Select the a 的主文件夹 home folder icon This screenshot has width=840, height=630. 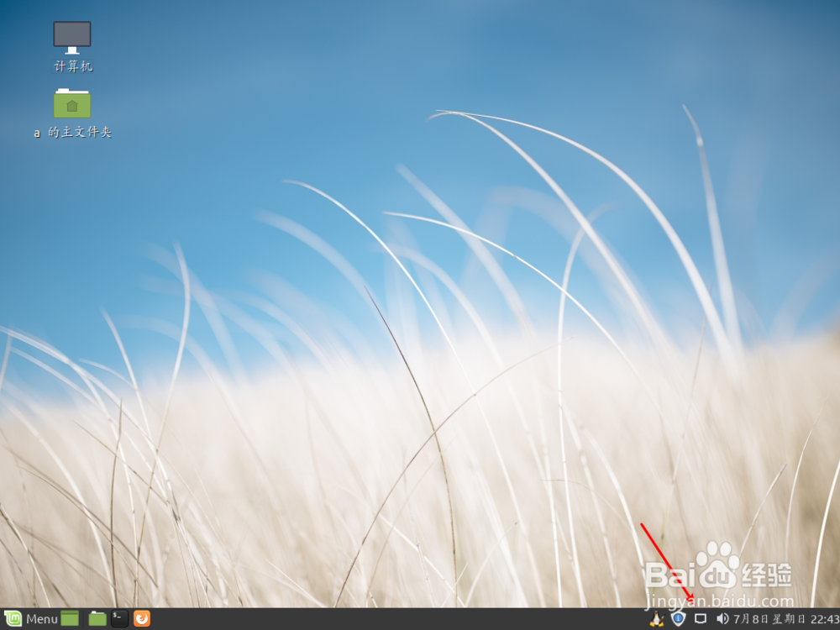(x=72, y=113)
